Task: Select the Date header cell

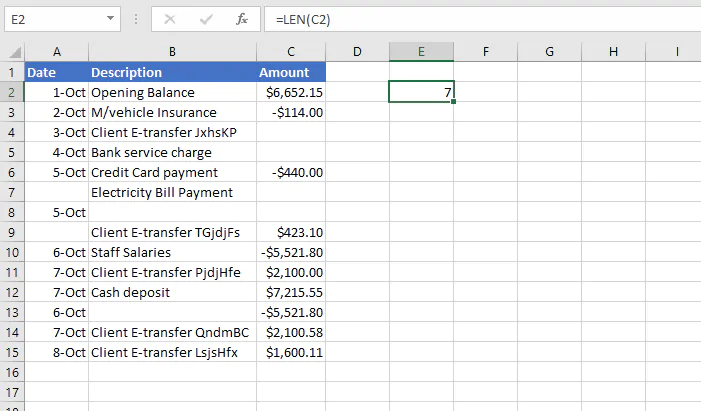Action: [x=56, y=72]
